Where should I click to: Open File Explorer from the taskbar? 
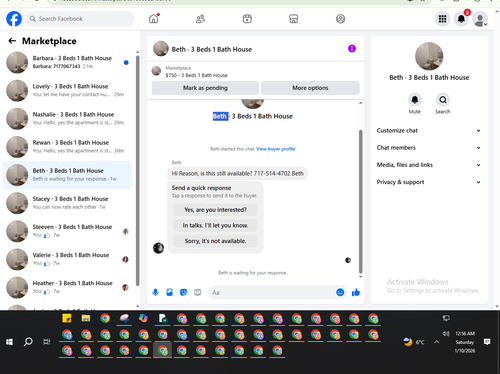point(86,319)
